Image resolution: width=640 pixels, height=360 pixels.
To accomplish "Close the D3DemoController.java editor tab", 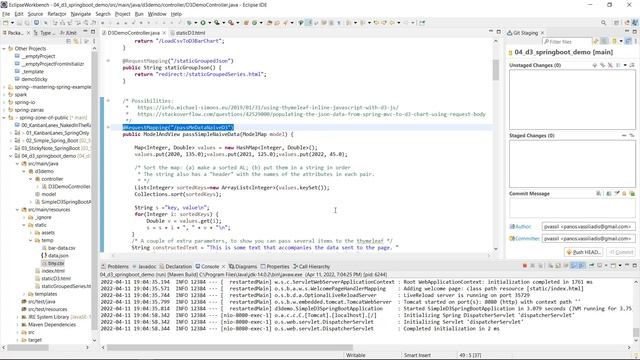I will [164, 33].
